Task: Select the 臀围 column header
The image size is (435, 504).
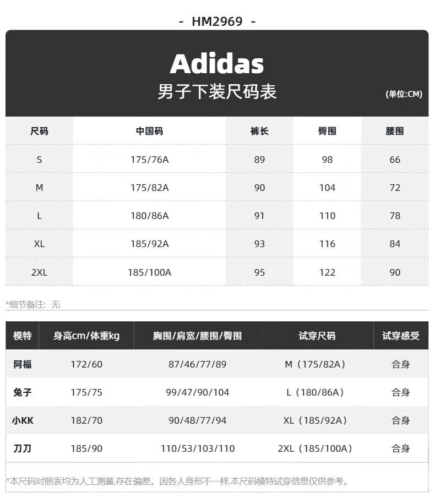Action: [x=327, y=131]
